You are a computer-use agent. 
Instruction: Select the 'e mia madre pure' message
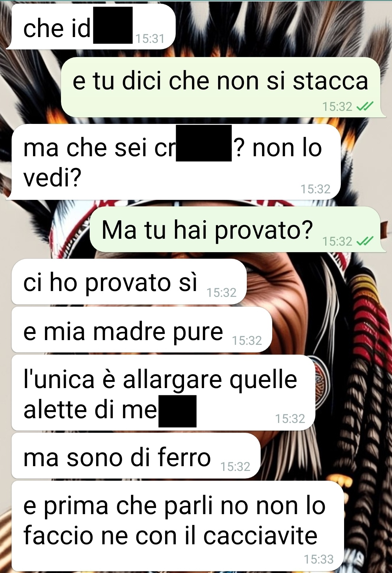point(142,330)
